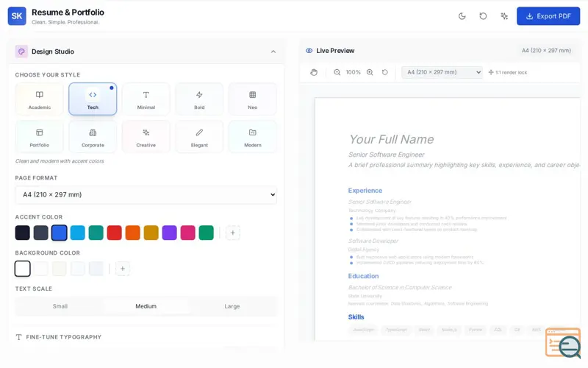Click the Live Preview eye icon
The width and height of the screenshot is (588, 368).
pyautogui.click(x=309, y=51)
